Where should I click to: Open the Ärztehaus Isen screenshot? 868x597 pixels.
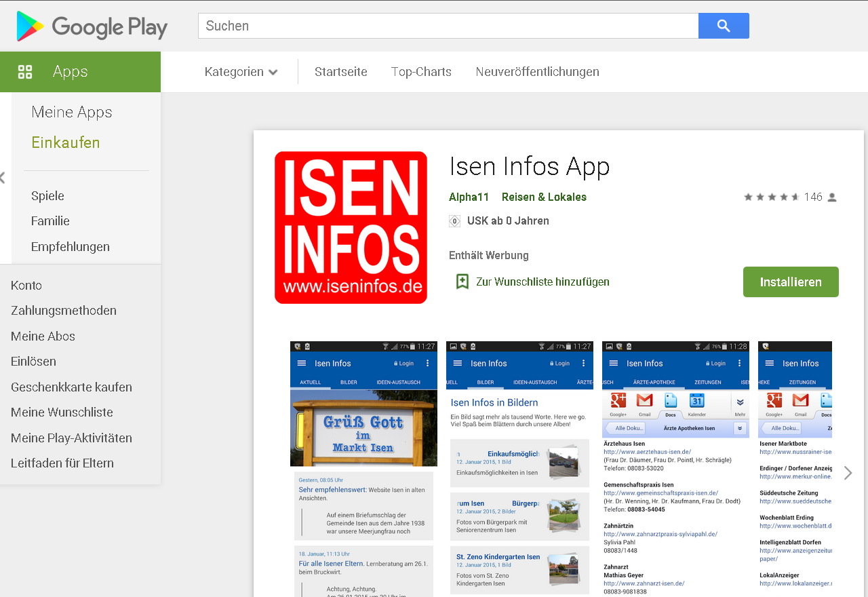[675, 469]
